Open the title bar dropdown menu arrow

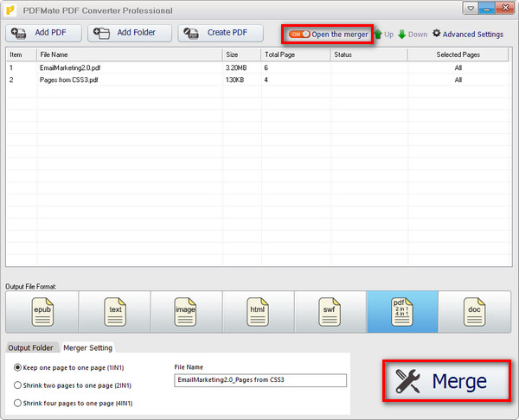471,9
